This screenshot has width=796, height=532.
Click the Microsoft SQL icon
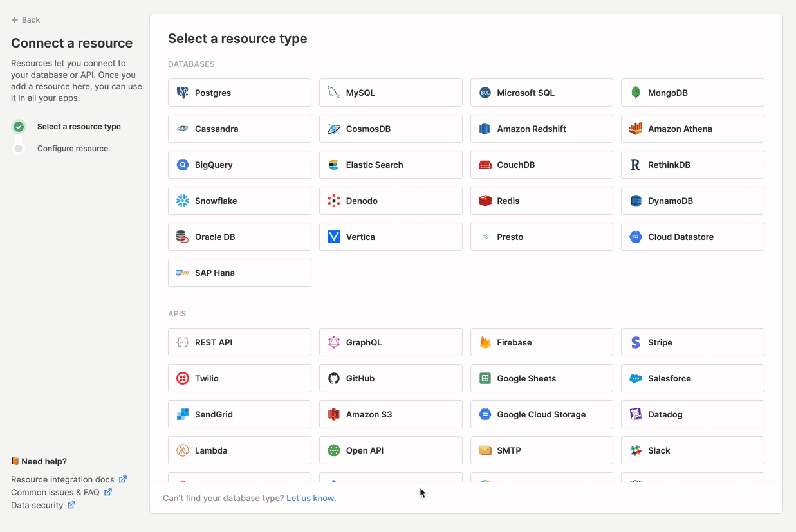point(485,93)
